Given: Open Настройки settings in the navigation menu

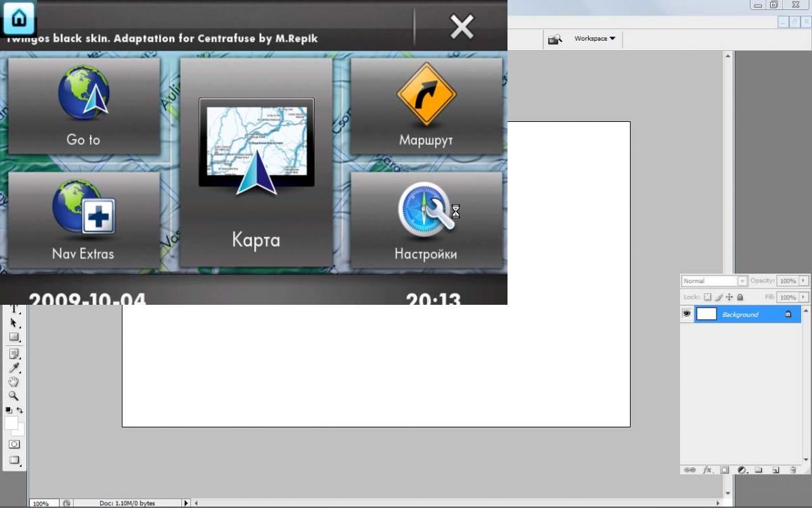Looking at the screenshot, I should click(x=426, y=220).
